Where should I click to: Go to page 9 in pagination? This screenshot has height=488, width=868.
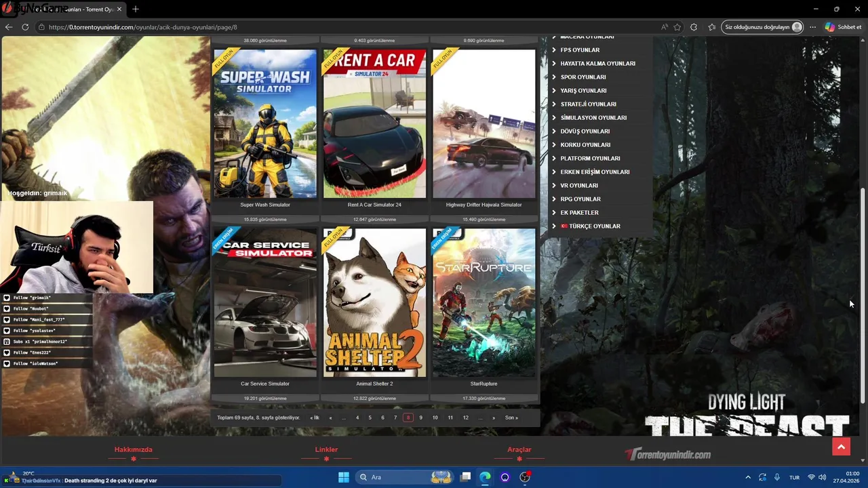coord(420,418)
